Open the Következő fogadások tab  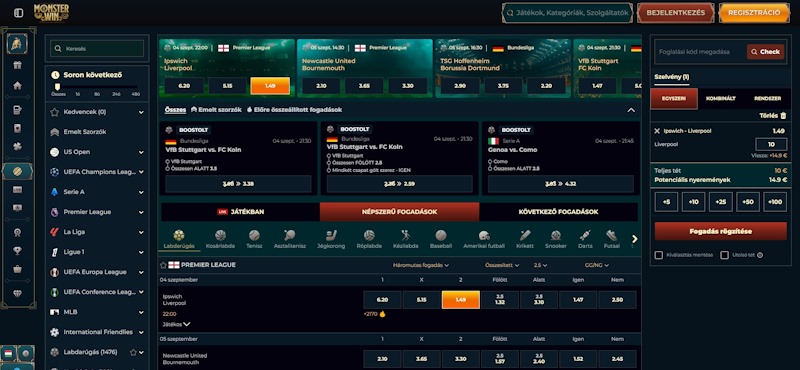coord(558,212)
